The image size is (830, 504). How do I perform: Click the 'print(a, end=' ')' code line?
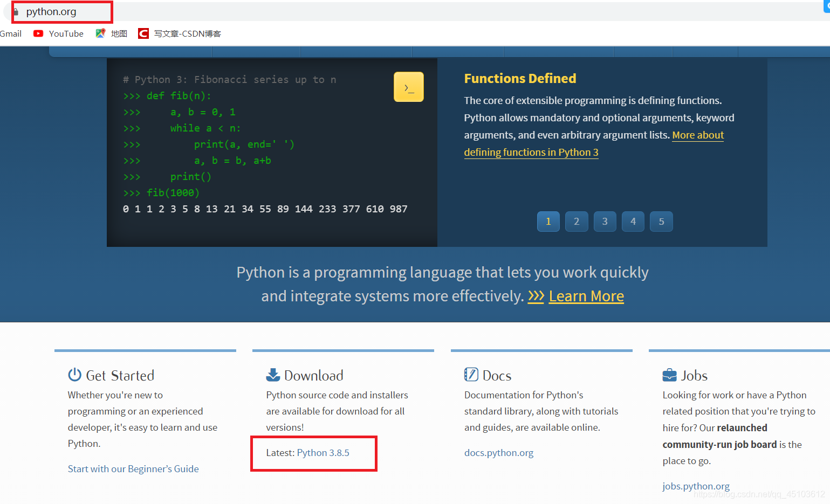pyautogui.click(x=244, y=144)
